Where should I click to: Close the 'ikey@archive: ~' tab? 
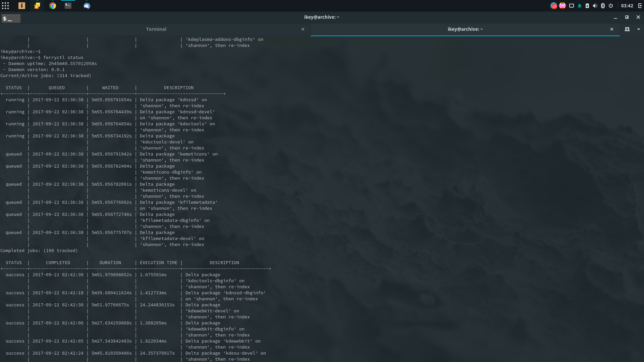click(x=612, y=29)
